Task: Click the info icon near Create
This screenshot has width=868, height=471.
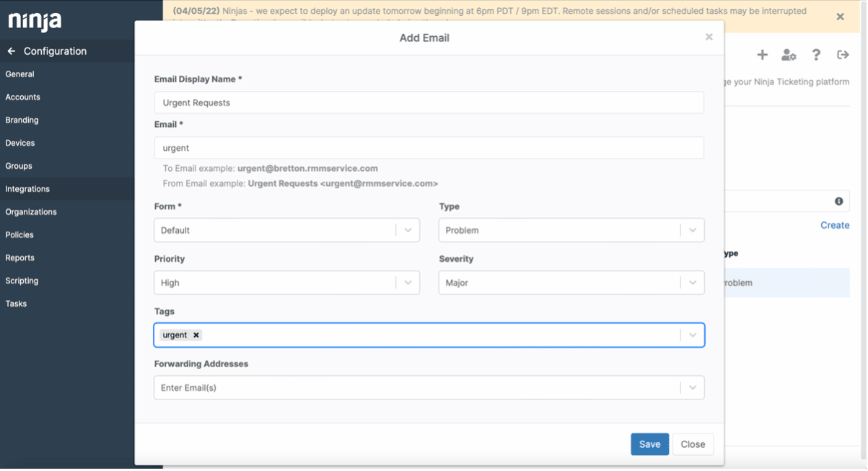Action: click(839, 201)
